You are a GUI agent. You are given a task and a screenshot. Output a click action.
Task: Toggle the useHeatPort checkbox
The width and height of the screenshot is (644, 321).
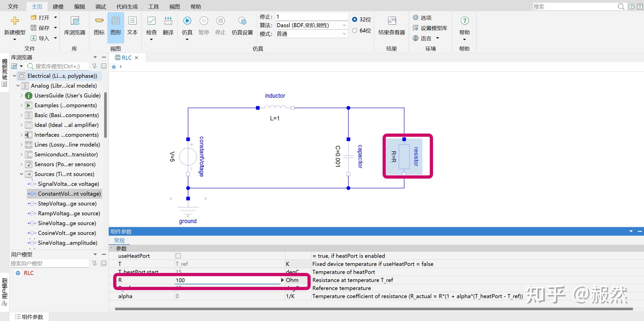point(178,256)
